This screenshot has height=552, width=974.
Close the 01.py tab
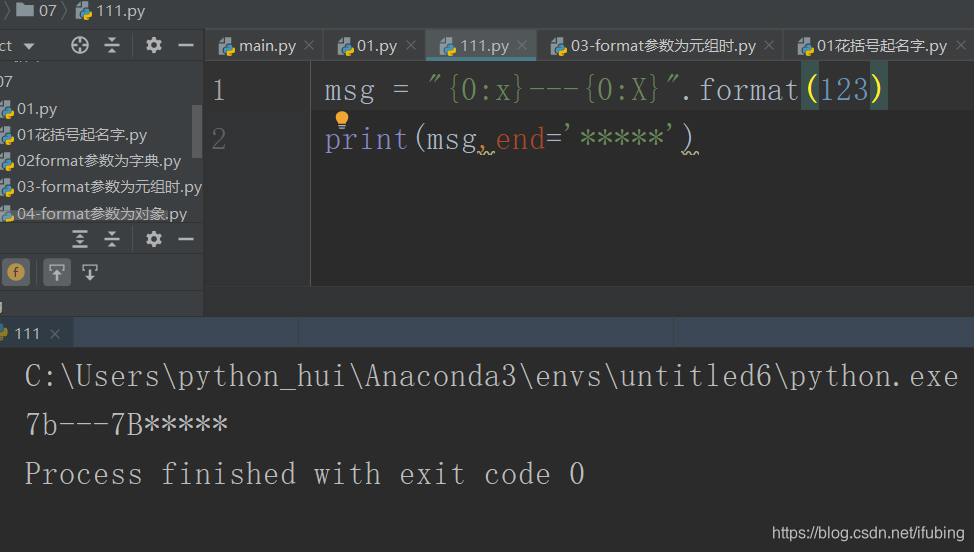point(411,45)
